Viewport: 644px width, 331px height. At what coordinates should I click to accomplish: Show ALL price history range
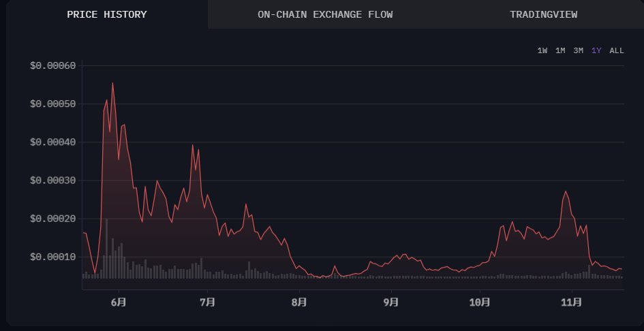click(616, 50)
